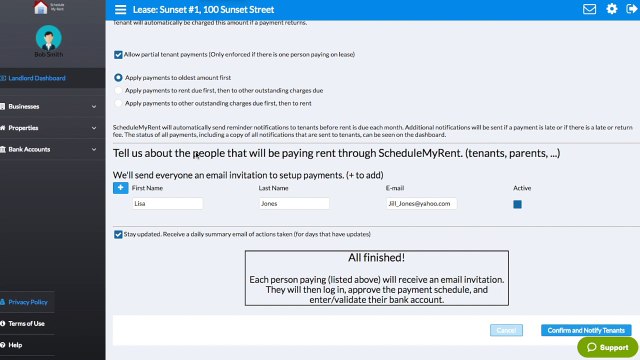Click the All finished! heading
640x360 pixels.
pos(376,258)
